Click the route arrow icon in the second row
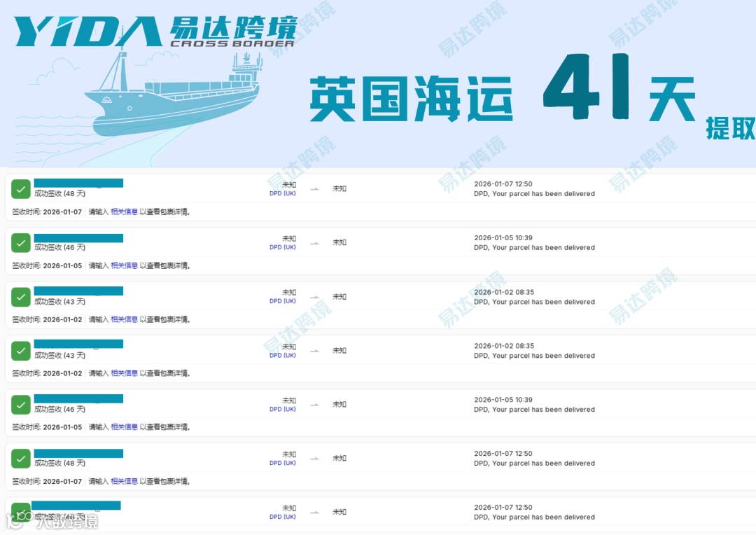 tap(314, 243)
